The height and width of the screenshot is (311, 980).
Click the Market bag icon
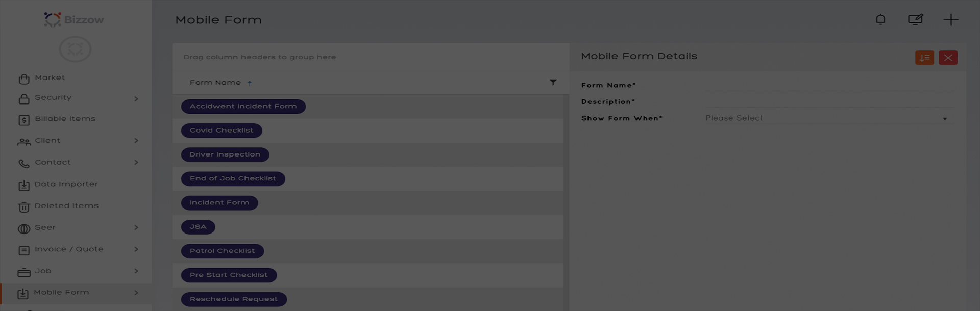[24, 79]
